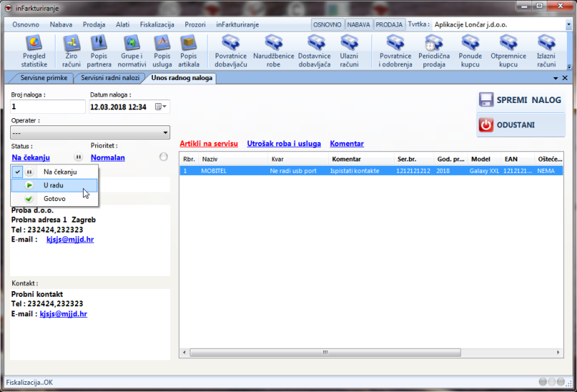Switch to Servisni radni nalozi tab
577x392 pixels.
pos(110,77)
